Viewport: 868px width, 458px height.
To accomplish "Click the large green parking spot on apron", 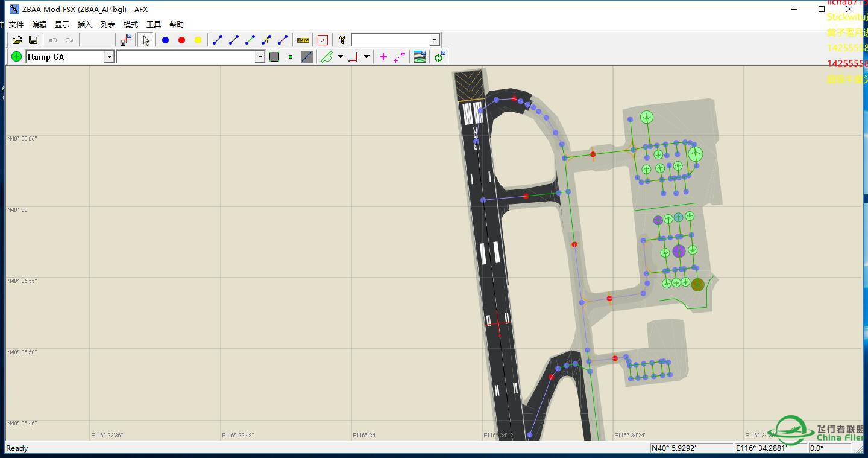I will pos(696,154).
